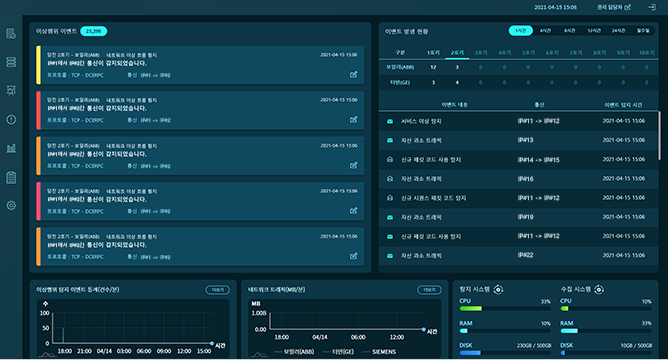Switch to the 10호기 unit tab
668x360 pixels.
click(647, 53)
